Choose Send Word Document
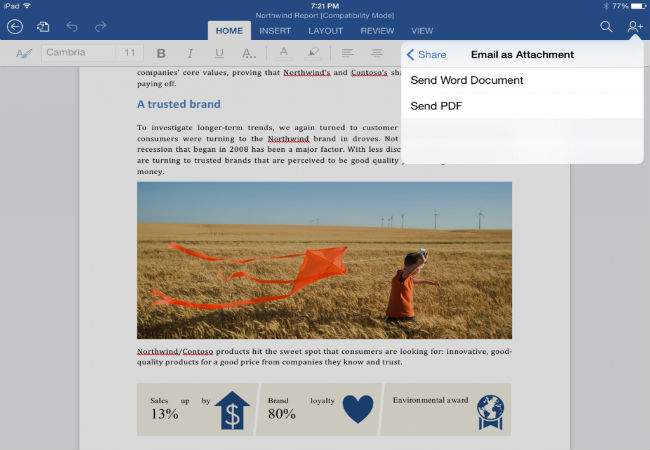Image resolution: width=650 pixels, height=450 pixels. [x=467, y=80]
